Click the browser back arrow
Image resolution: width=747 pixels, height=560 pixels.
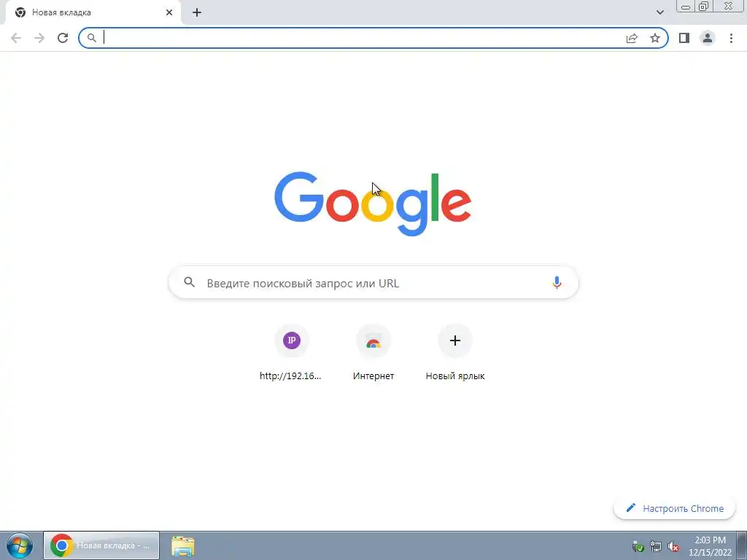click(x=16, y=38)
